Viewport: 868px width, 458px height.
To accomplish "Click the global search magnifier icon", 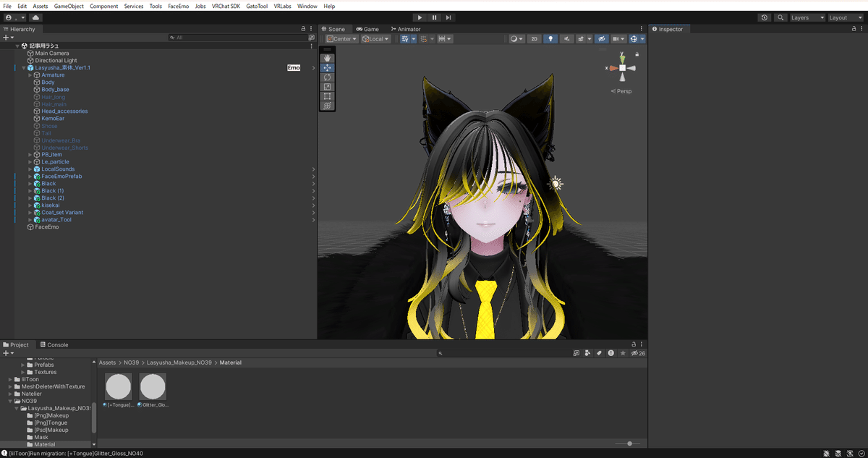I will click(x=781, y=17).
